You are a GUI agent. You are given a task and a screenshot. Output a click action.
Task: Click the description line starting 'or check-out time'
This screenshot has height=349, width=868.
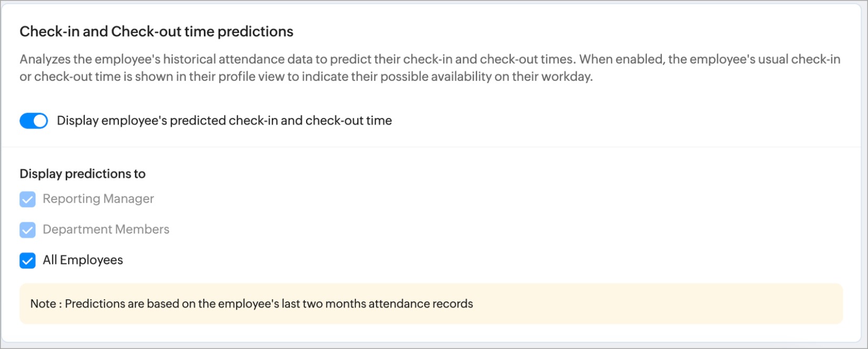pos(306,77)
